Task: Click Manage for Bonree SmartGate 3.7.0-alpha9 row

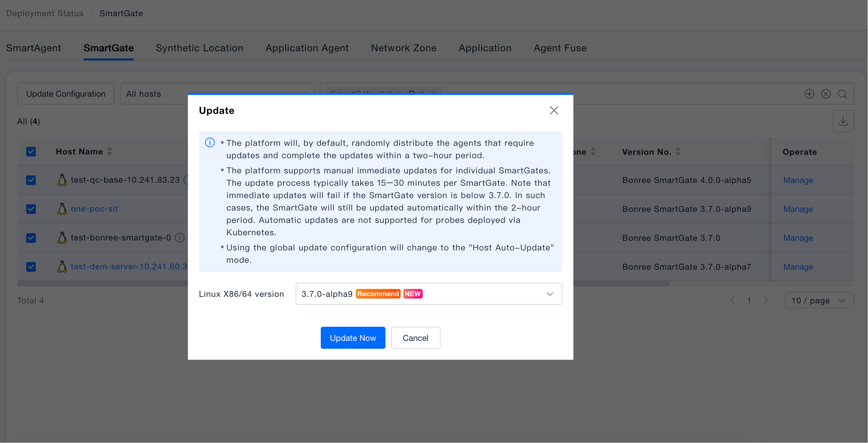Action: (x=798, y=209)
